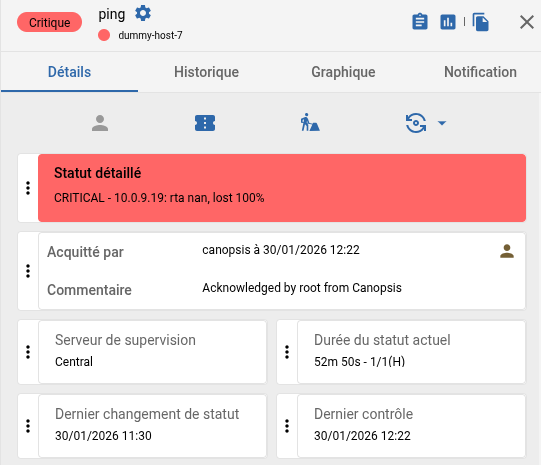Screen dimensions: 541x465
Task: Open the ping service configuration gear
Action: click(143, 13)
